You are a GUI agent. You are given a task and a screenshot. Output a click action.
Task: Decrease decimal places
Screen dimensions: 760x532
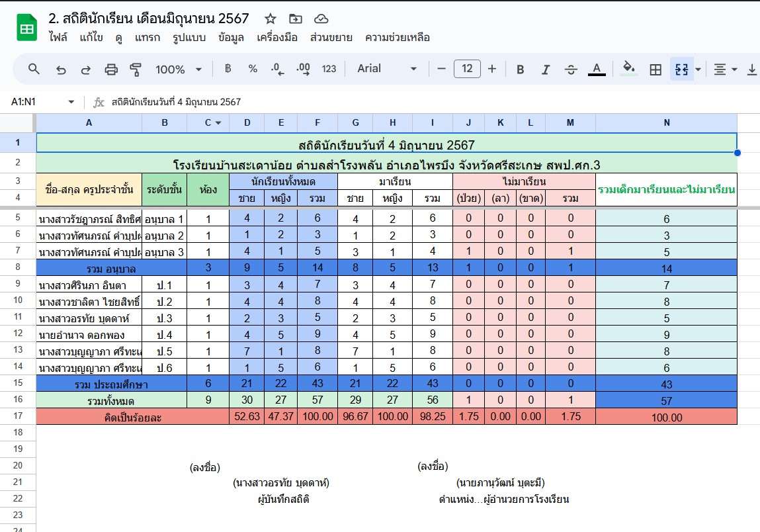click(x=277, y=69)
